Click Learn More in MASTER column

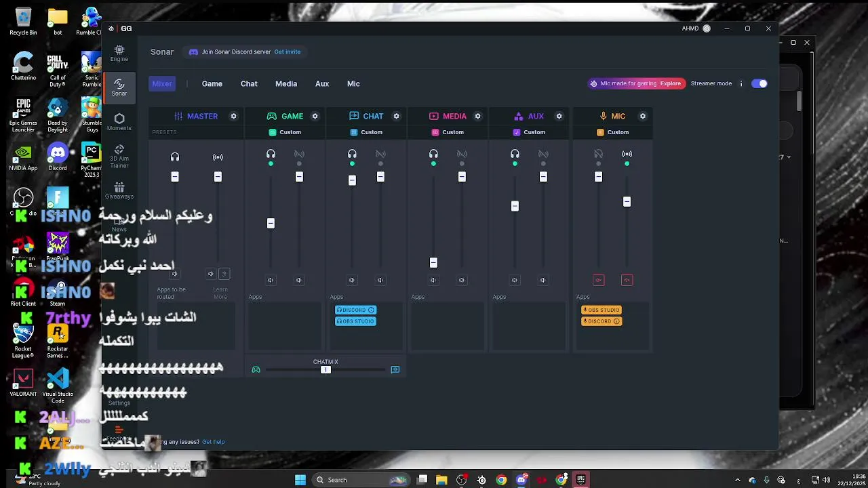[x=220, y=293]
